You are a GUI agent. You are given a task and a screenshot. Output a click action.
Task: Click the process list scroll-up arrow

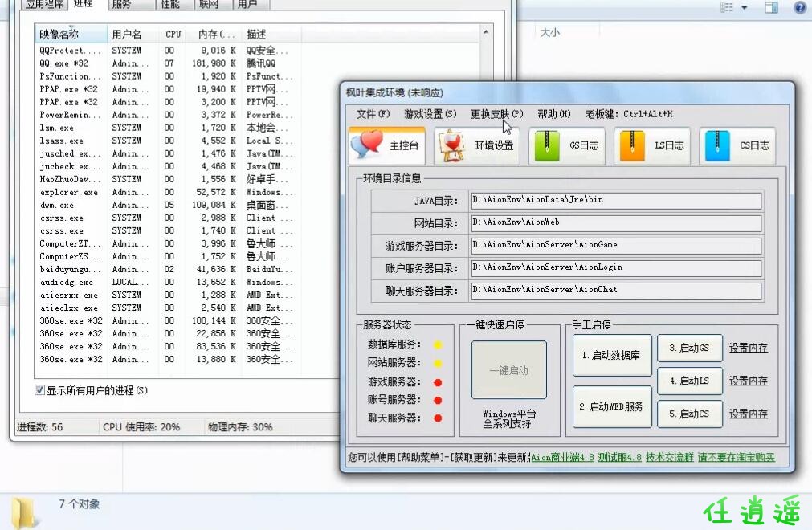tap(486, 32)
